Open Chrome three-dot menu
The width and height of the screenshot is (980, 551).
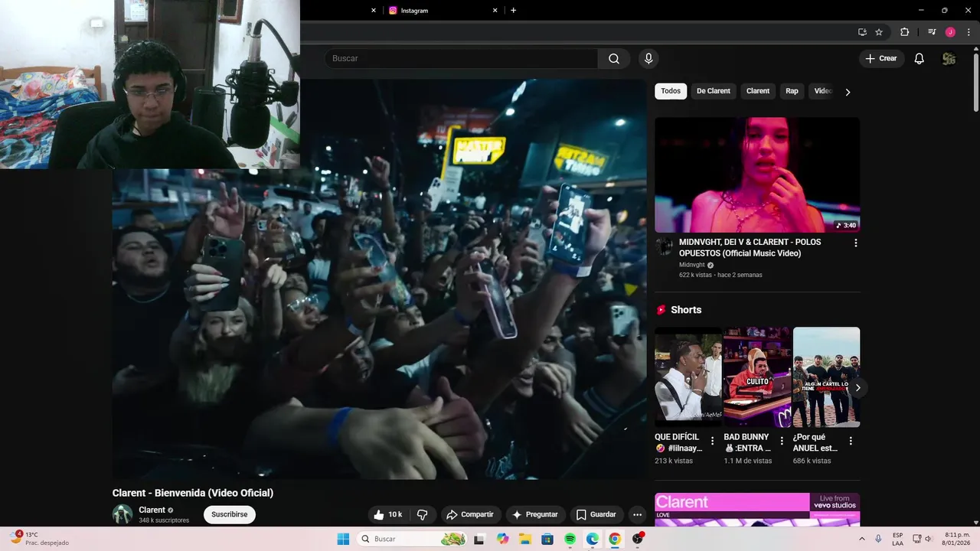969,32
